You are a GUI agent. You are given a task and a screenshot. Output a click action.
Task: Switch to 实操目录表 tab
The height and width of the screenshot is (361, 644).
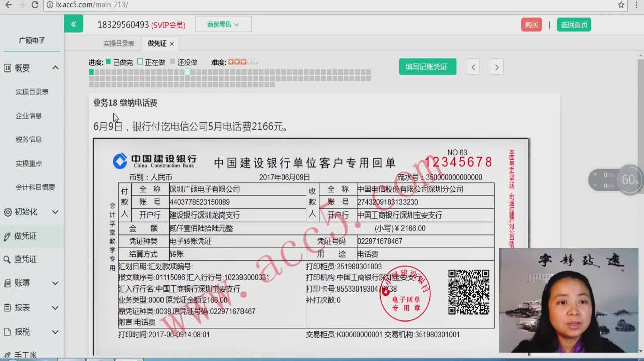tap(119, 44)
